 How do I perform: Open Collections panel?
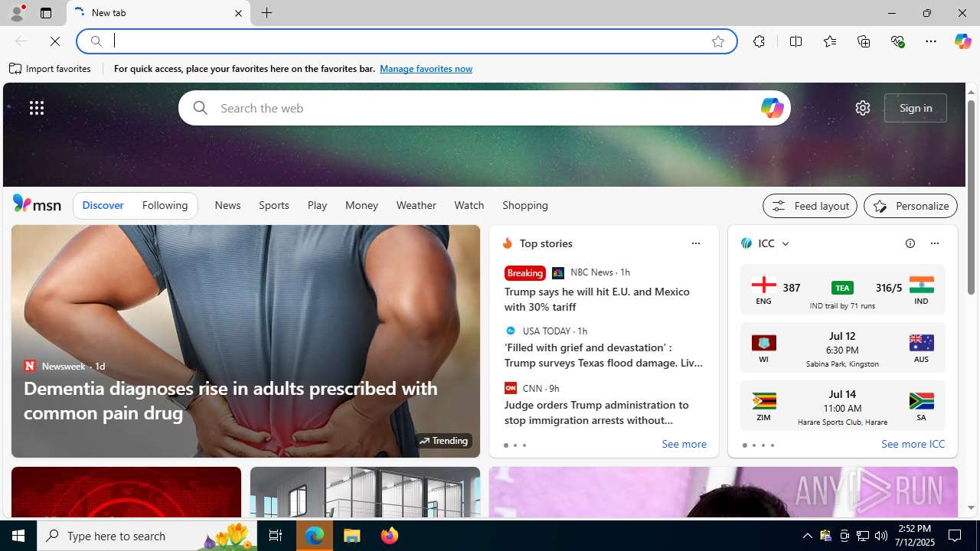point(864,41)
